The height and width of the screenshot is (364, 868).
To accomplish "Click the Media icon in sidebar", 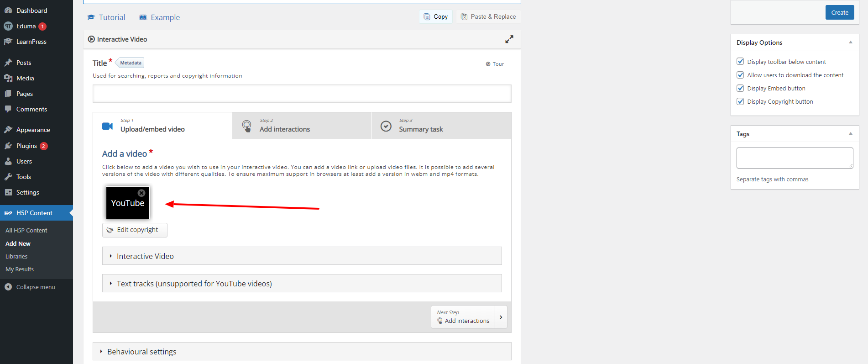I will pos(8,78).
